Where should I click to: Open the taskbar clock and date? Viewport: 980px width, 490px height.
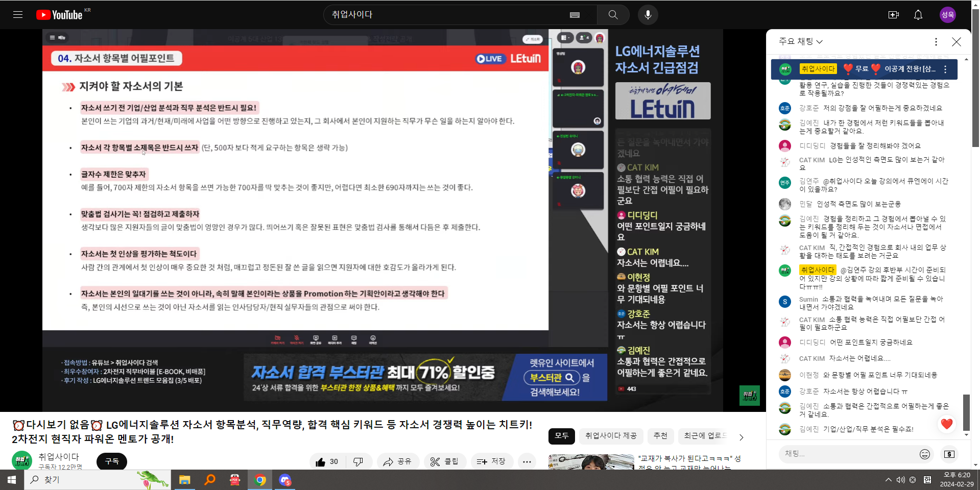click(957, 480)
